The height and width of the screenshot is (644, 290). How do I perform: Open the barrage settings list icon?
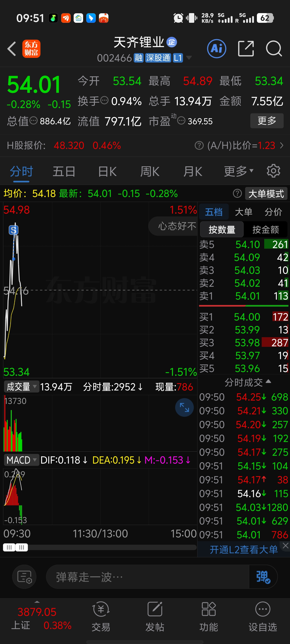(x=24, y=577)
